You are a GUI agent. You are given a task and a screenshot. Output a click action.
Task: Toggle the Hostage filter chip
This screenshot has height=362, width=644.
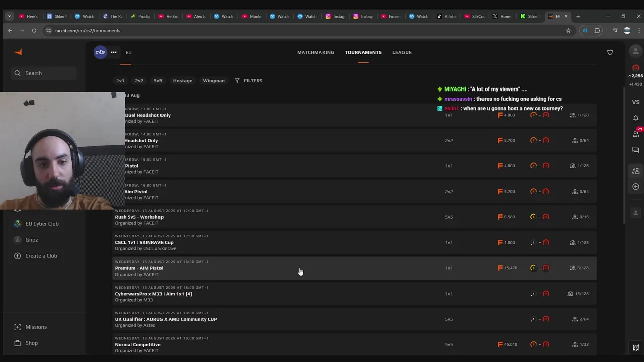pos(183,81)
